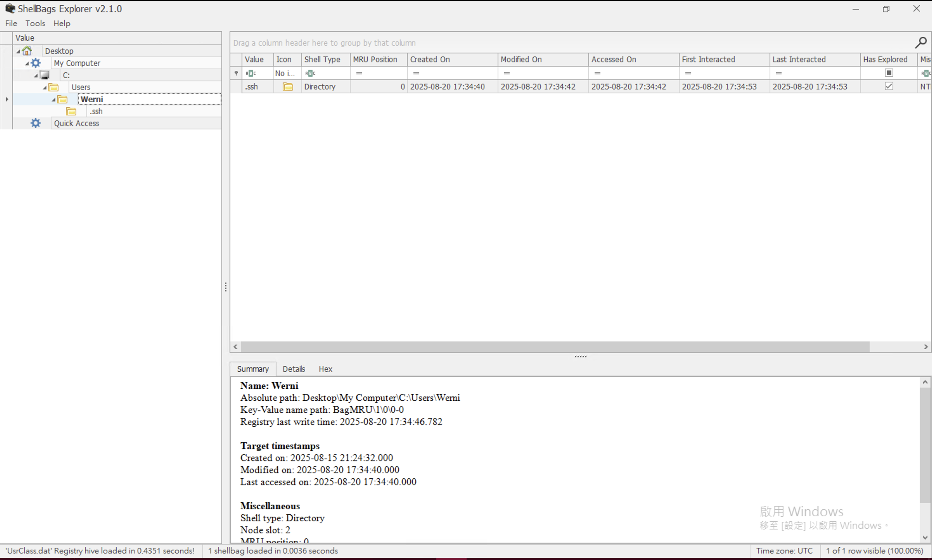This screenshot has height=560, width=932.
Task: Click the Users folder icon in tree
Action: point(54,87)
